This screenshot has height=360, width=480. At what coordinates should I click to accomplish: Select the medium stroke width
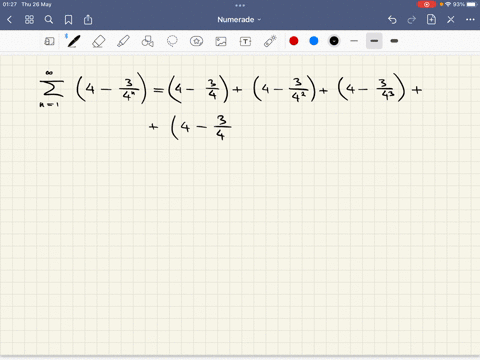coord(374,41)
